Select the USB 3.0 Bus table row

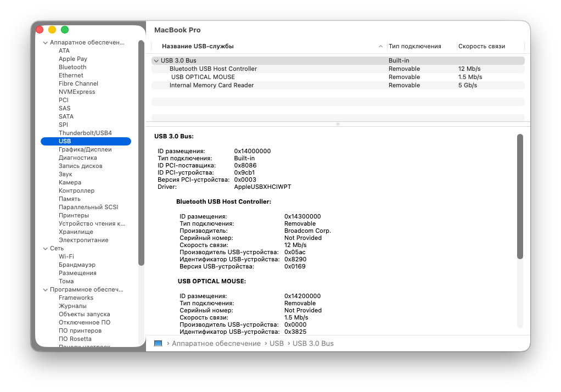tap(338, 61)
